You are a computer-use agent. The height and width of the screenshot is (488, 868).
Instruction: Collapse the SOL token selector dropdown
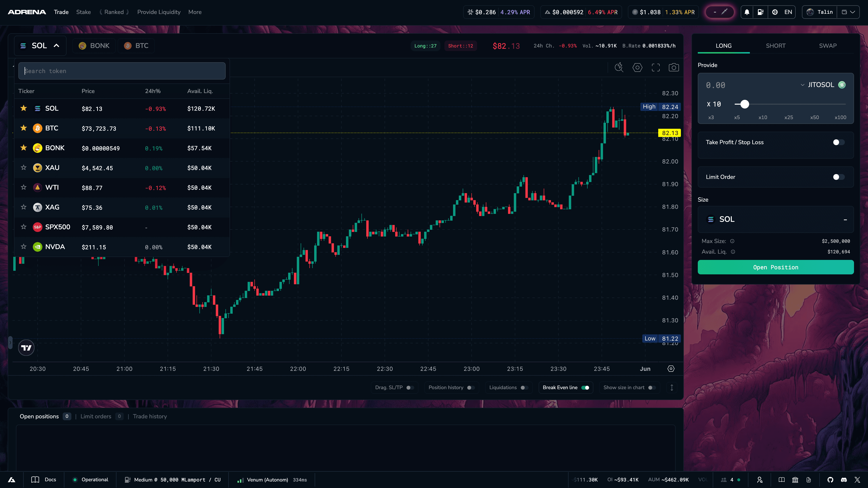tap(40, 46)
